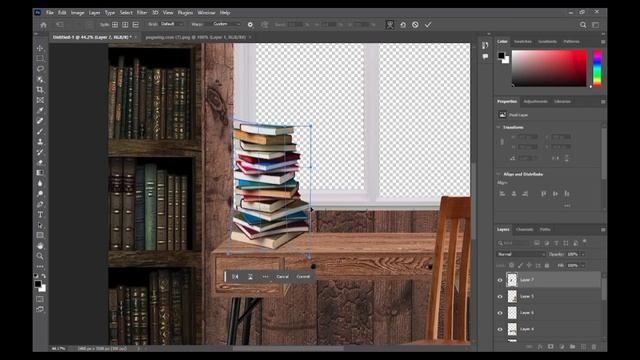This screenshot has height=360, width=640.
Task: Open the File menu
Action: coord(50,13)
